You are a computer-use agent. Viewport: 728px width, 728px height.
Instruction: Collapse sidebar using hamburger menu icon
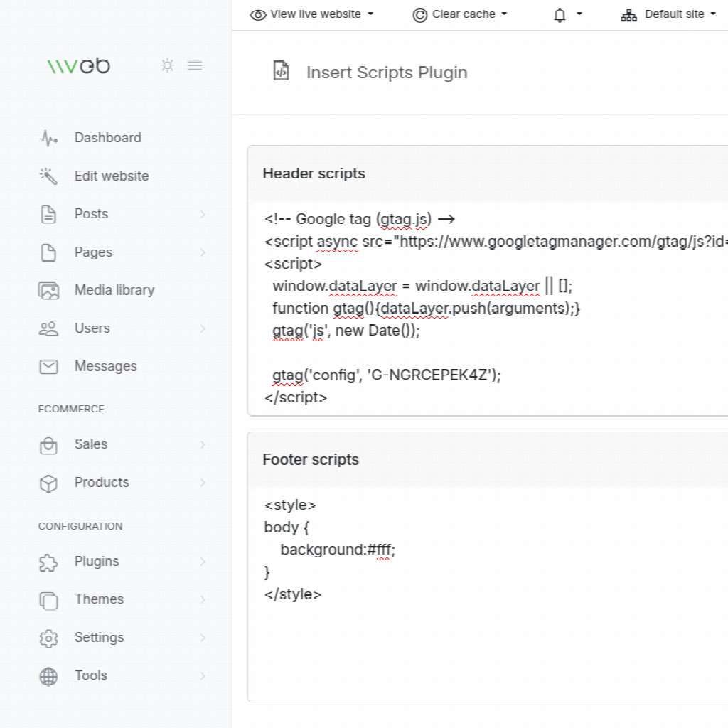195,65
